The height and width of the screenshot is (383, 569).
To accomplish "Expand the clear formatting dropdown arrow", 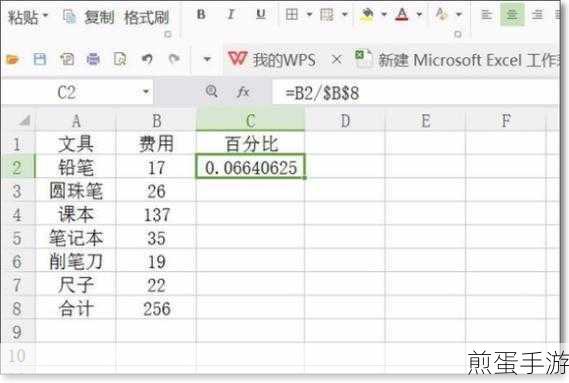I will [459, 15].
